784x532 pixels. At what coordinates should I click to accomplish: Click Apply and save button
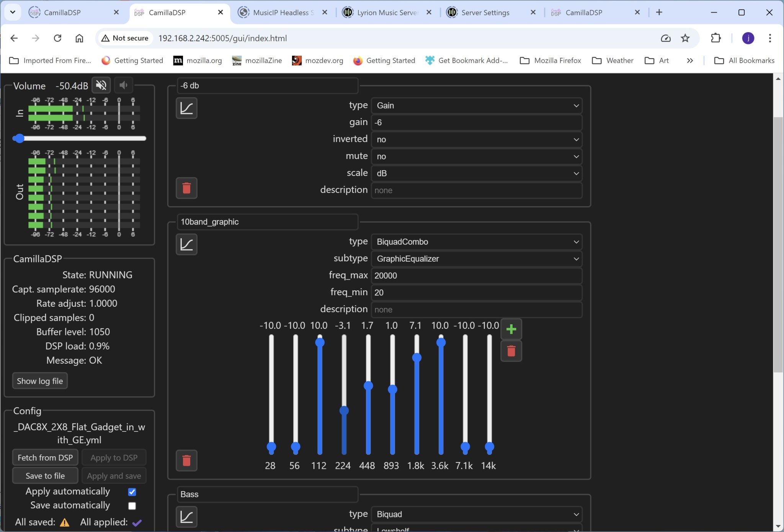pos(114,476)
